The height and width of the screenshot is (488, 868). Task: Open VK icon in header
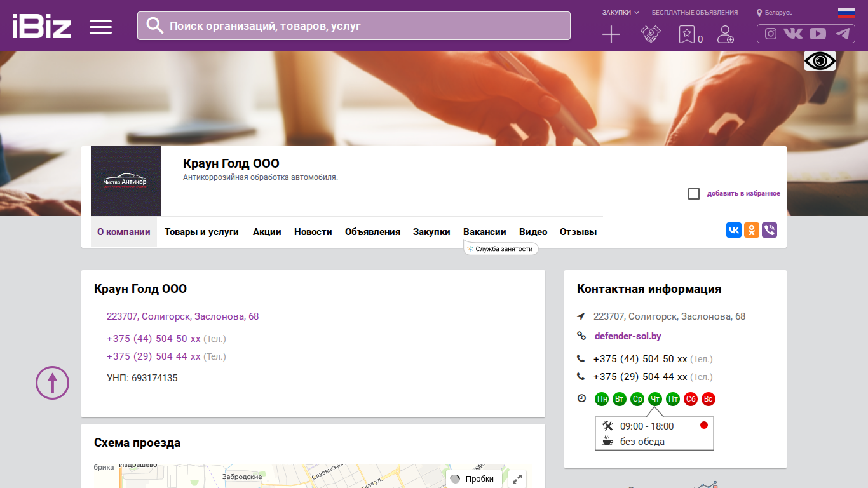pyautogui.click(x=793, y=34)
